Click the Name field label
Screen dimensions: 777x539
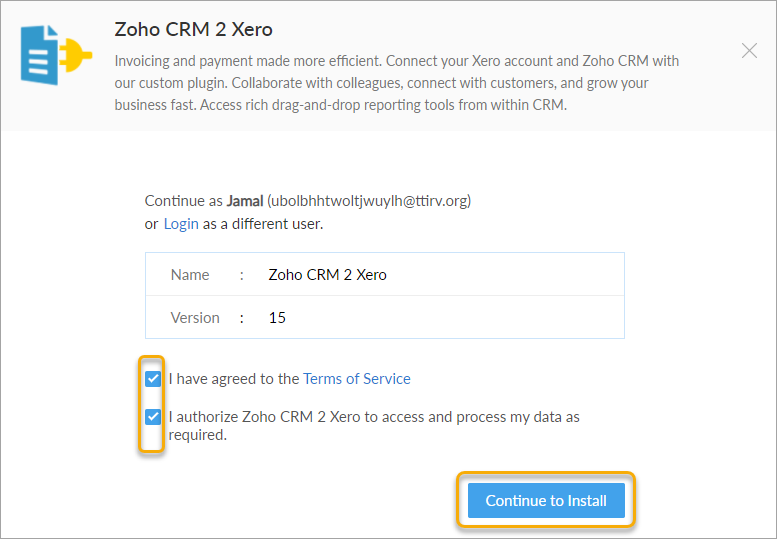pyautogui.click(x=190, y=275)
